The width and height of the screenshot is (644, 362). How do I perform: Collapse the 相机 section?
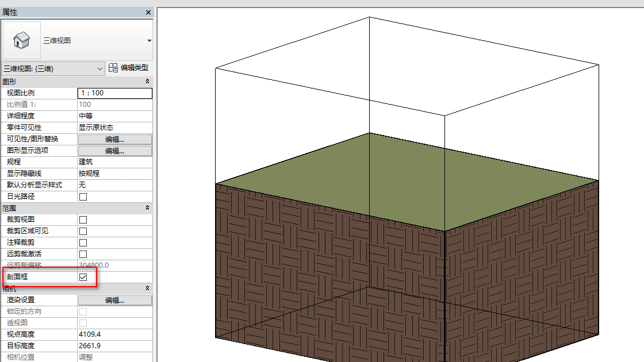coord(147,288)
